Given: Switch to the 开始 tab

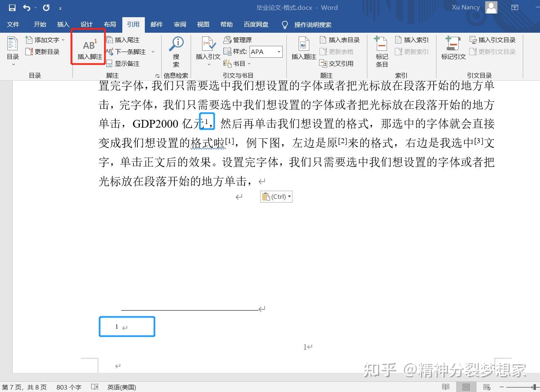Looking at the screenshot, I should point(40,25).
